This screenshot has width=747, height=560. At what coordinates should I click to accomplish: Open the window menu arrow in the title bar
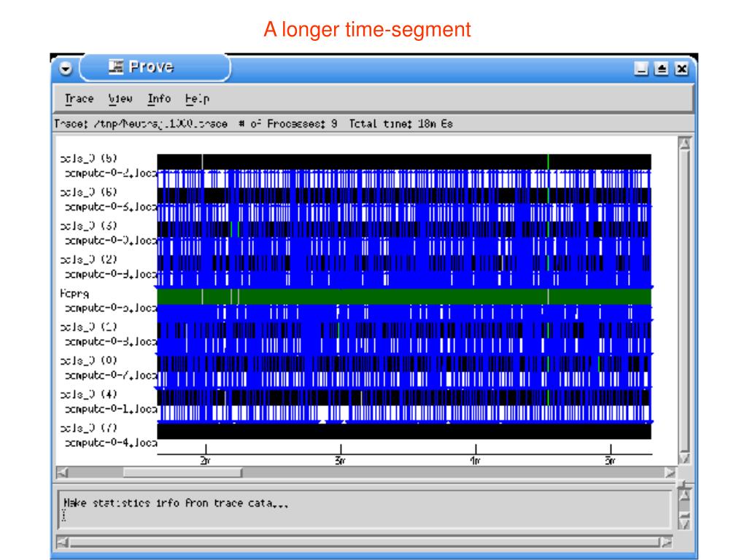tap(66, 69)
